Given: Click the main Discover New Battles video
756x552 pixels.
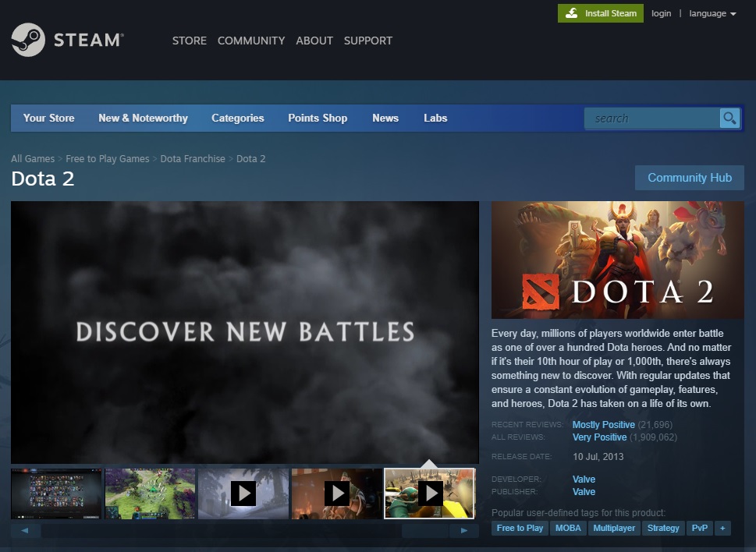Looking at the screenshot, I should pos(245,332).
